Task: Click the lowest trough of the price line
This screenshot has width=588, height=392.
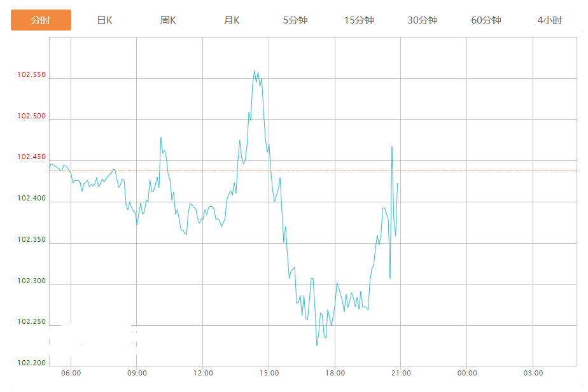Action: 316,346
